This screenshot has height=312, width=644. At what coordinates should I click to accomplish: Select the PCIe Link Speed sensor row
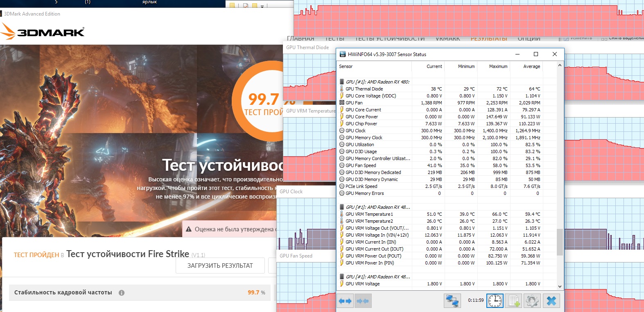tap(447, 186)
